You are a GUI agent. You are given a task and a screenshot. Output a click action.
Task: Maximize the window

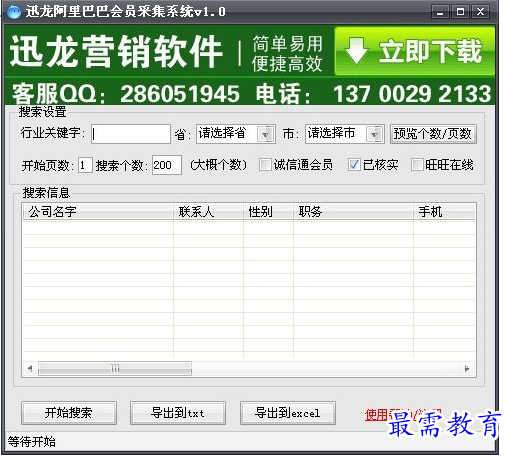pyautogui.click(x=460, y=12)
